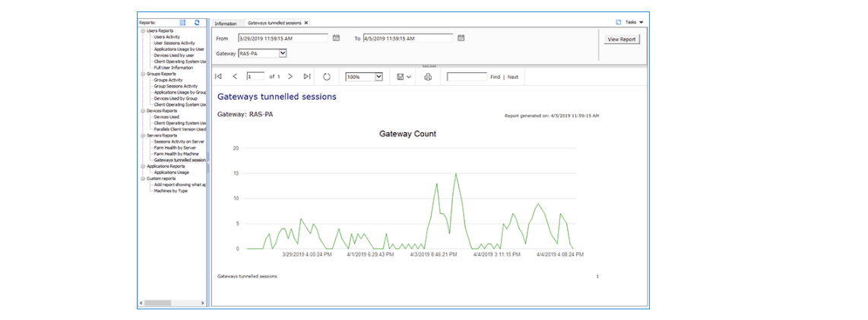Image resolution: width=868 pixels, height=320 pixels.
Task: Switch to the Information tab
Action: [226, 24]
